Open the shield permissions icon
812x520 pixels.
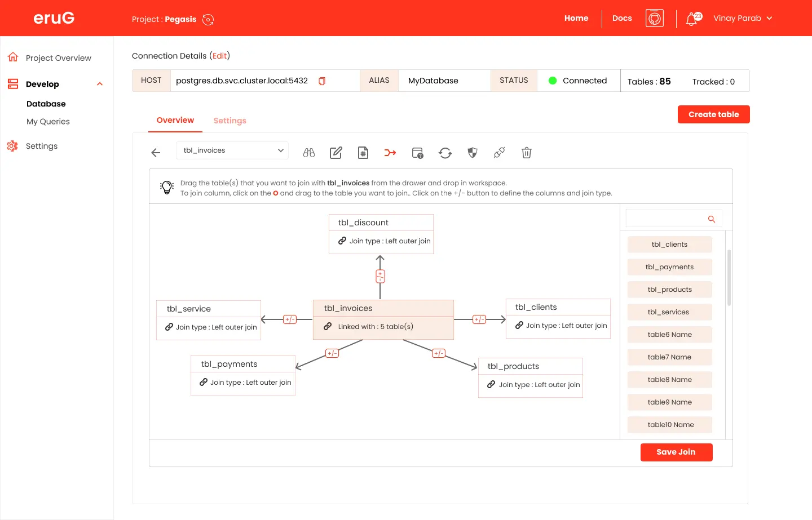pos(473,153)
